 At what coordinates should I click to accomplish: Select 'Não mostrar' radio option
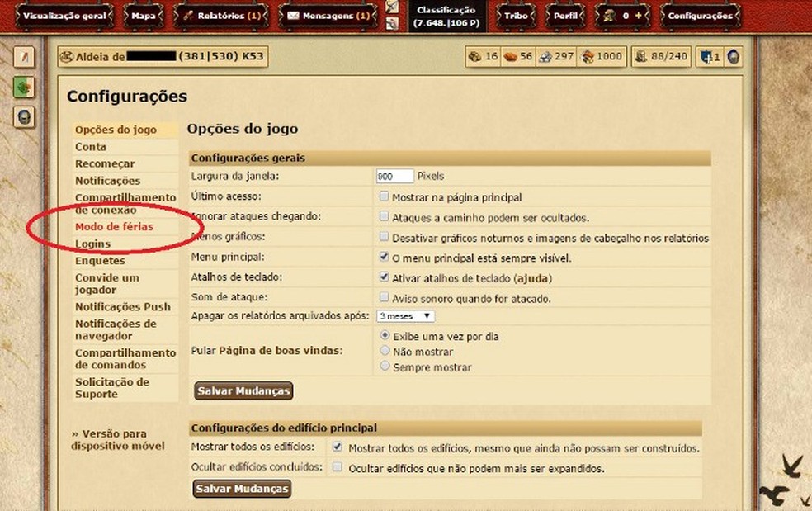tap(385, 351)
